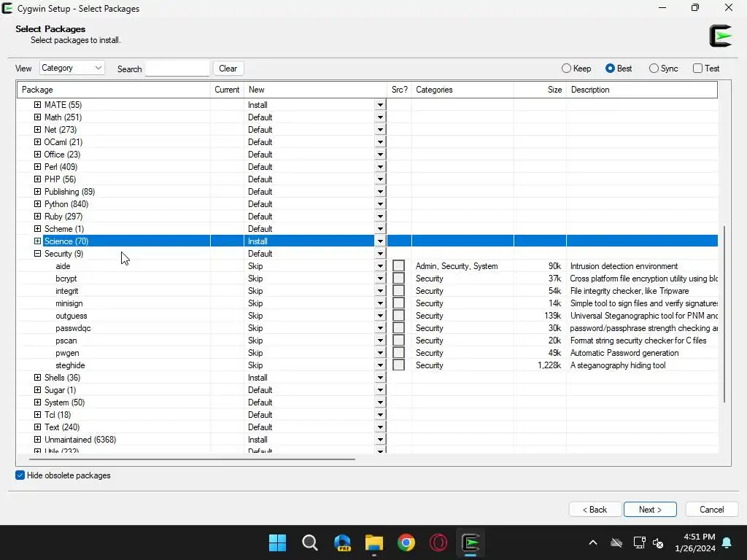Click Cygwin Setup taskbar icon

coord(471,542)
